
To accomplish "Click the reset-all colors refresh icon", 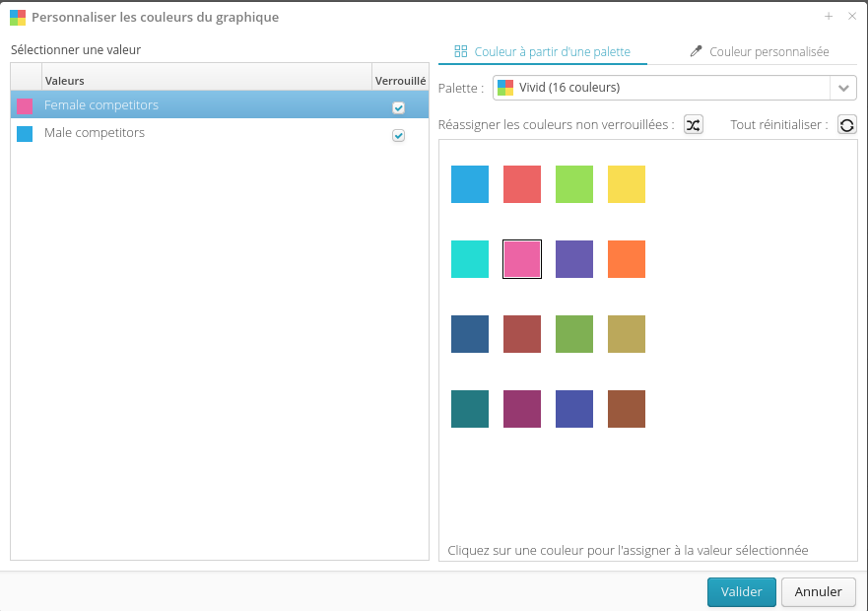I will (x=847, y=125).
